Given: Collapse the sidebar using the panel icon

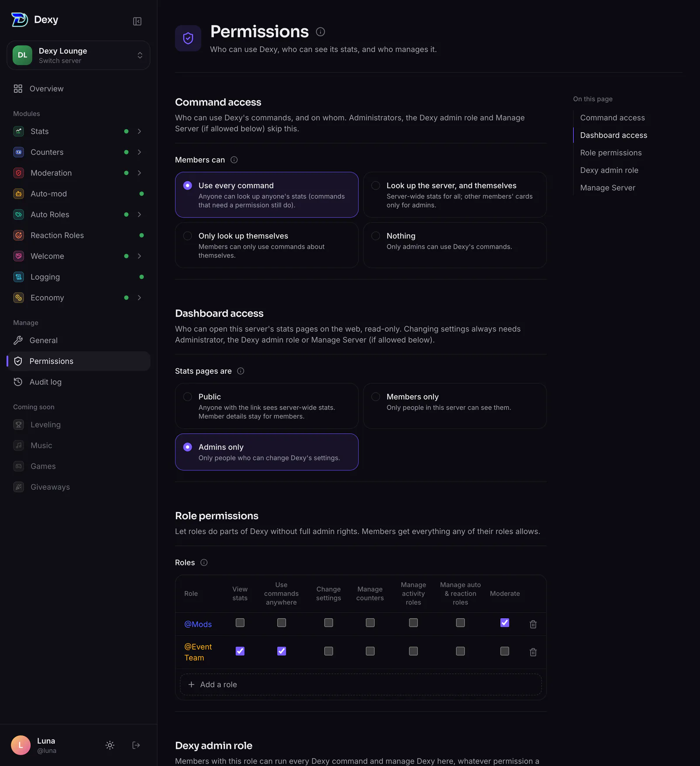Looking at the screenshot, I should click(x=137, y=21).
